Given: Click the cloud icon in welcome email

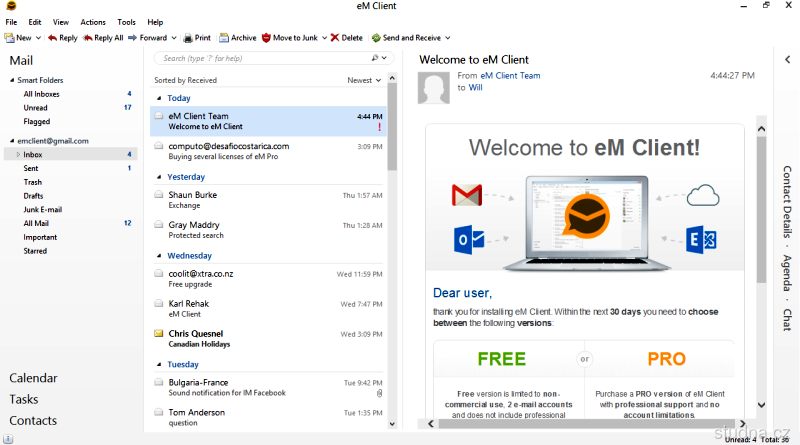Looking at the screenshot, I should (703, 195).
